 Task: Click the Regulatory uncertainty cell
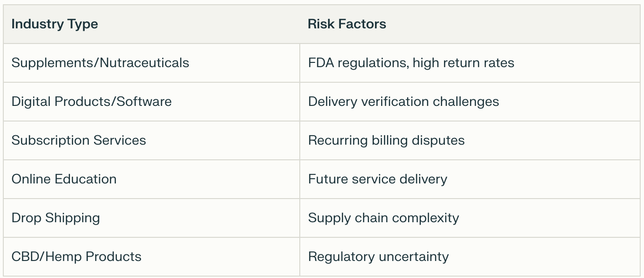pos(378,257)
